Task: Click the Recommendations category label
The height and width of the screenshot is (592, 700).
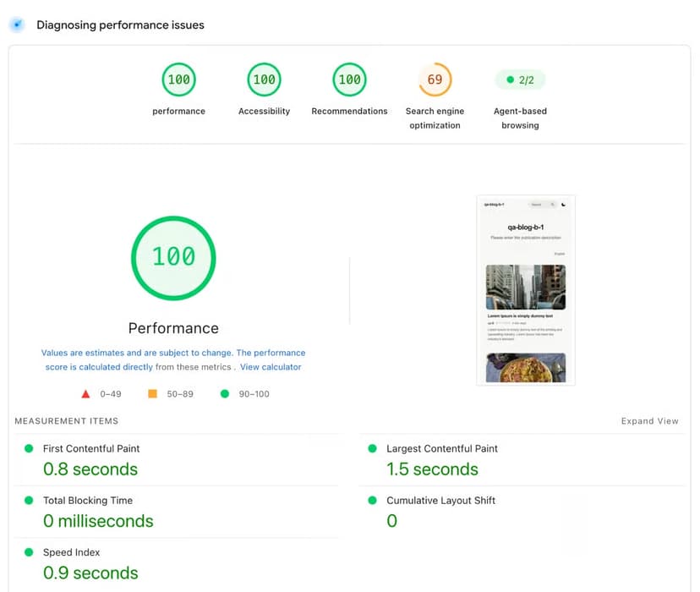Action: (349, 111)
